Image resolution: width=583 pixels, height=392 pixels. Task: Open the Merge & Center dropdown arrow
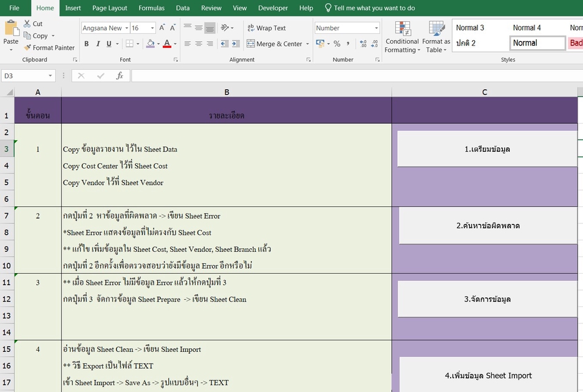pos(307,44)
